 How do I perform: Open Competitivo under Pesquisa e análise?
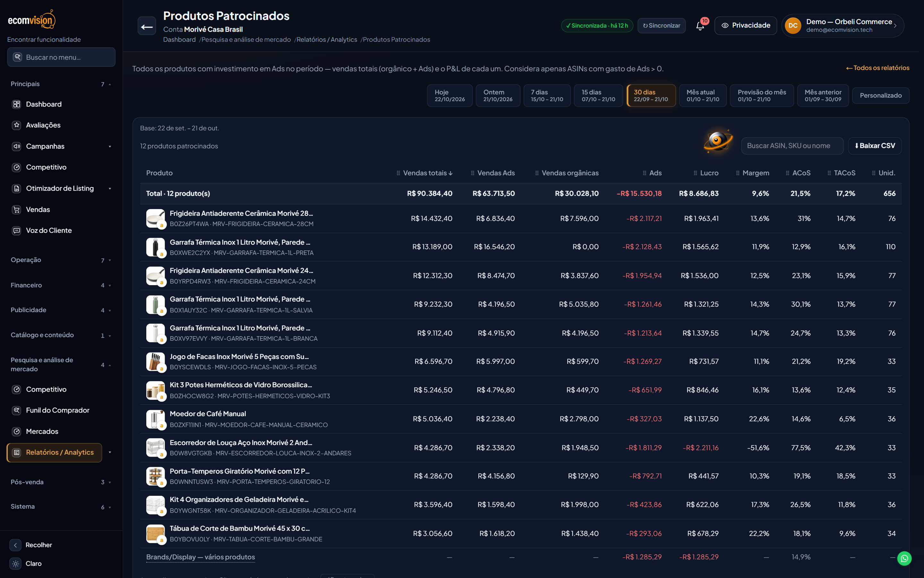46,389
